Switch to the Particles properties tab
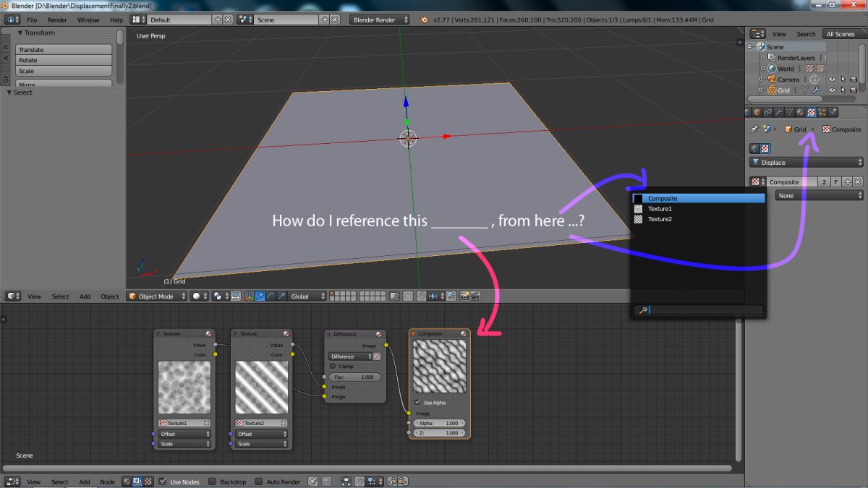The image size is (868, 488). (x=822, y=112)
